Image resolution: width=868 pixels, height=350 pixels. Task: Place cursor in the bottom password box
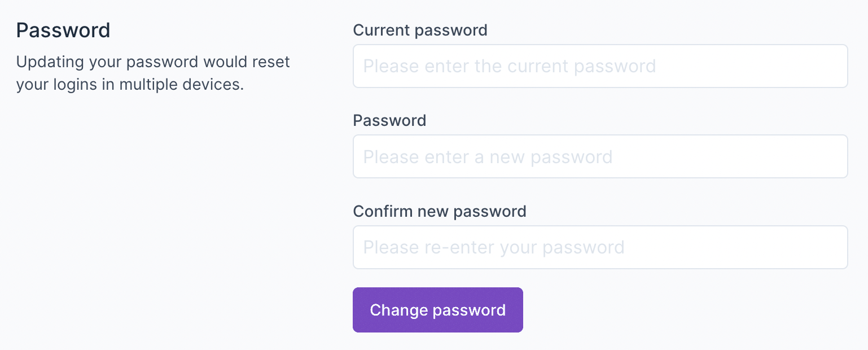(x=600, y=247)
